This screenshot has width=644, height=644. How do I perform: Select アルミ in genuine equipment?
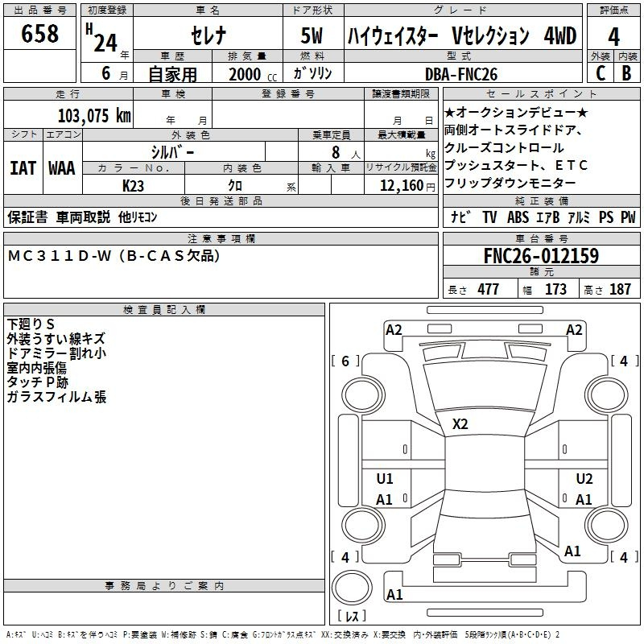coord(579,217)
